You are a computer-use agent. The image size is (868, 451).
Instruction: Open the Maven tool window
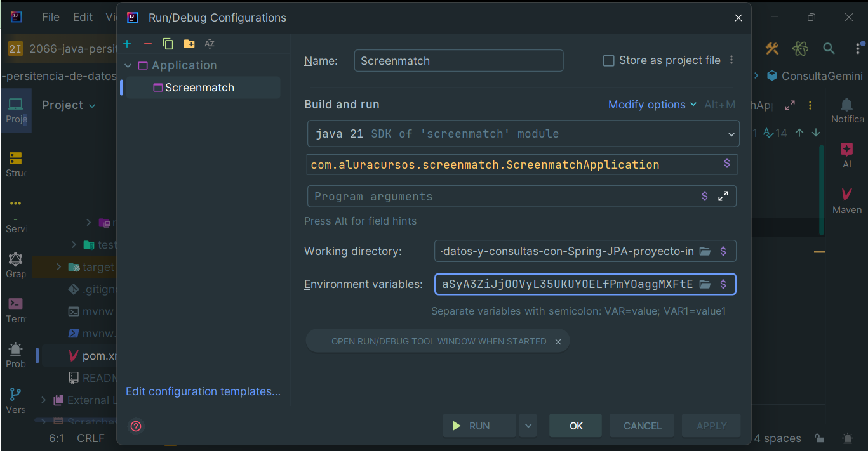[846, 200]
